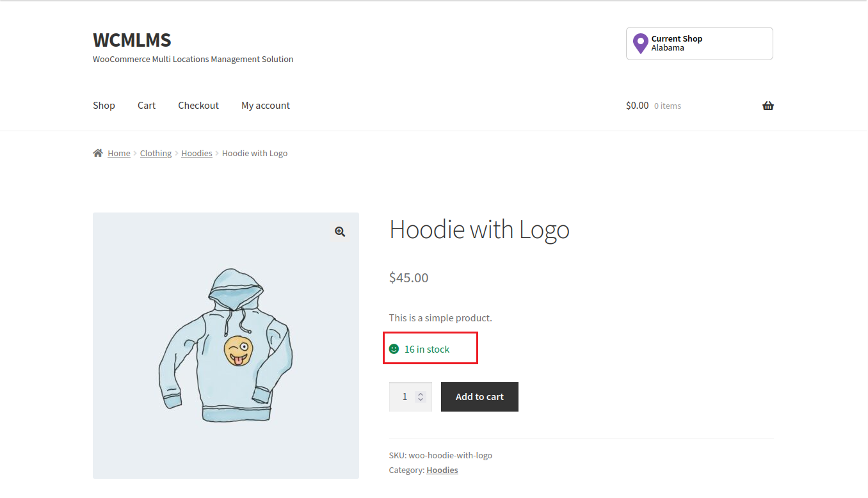Click the magnifier zoom icon on image
This screenshot has height=498, width=868.
pos(340,232)
